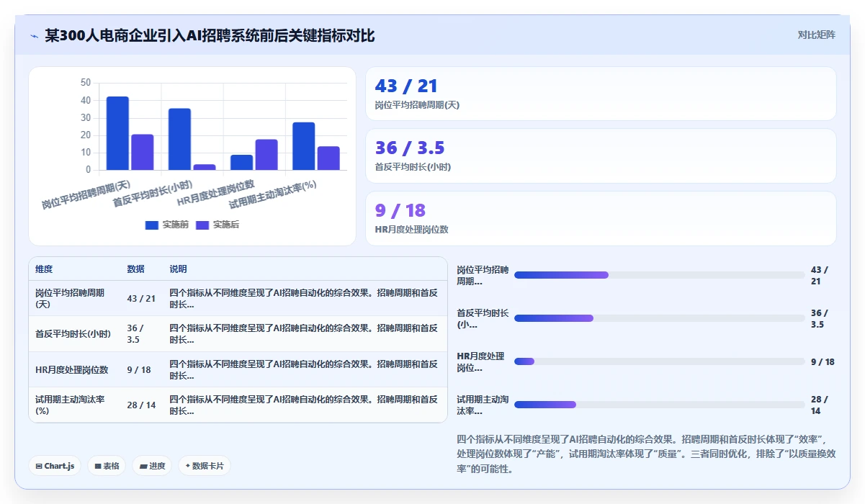Screen dimensions: 865x504
Task: Click the progress bar for 岗位平均招聘周期
Action: (x=660, y=275)
